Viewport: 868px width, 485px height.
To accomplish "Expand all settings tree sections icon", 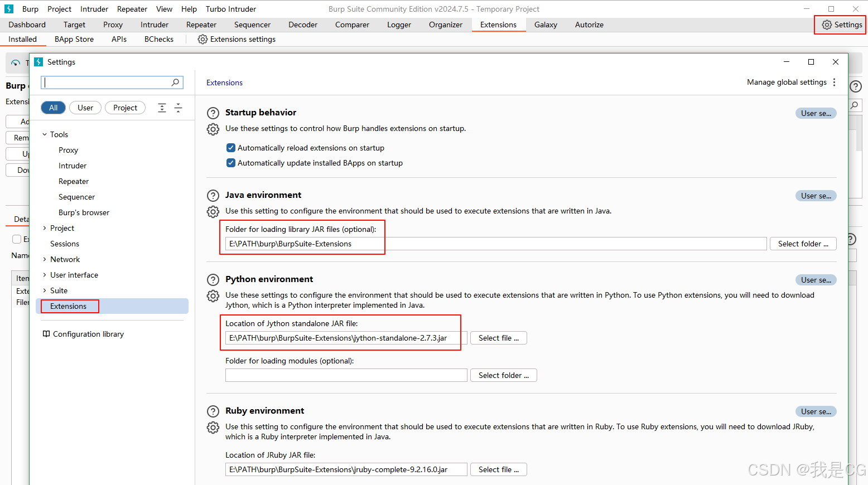I will [162, 108].
